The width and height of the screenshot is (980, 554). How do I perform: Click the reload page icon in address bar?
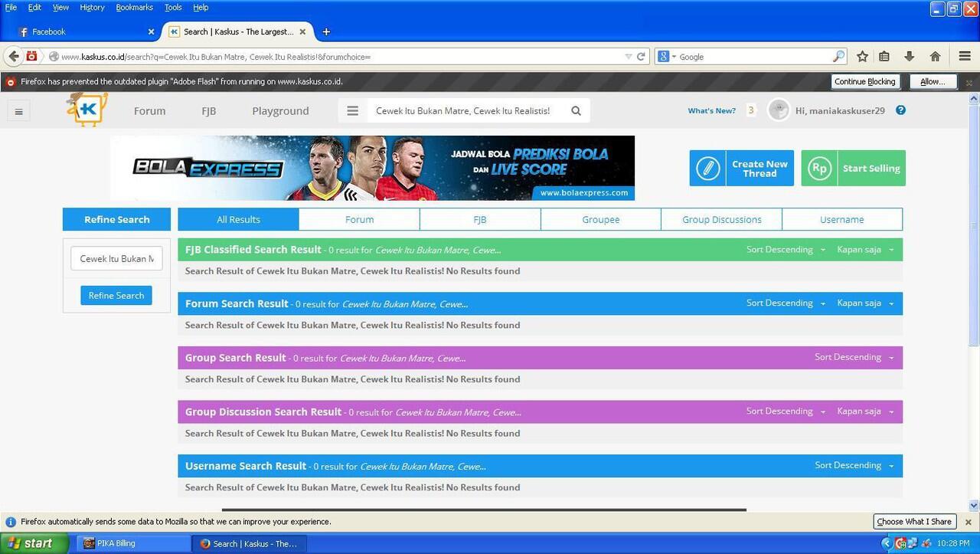point(641,56)
